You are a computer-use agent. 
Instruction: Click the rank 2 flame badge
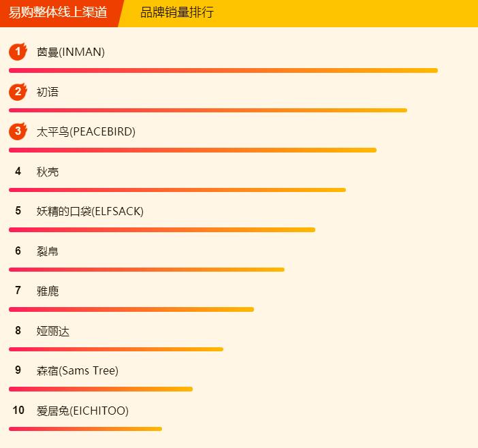point(18,91)
